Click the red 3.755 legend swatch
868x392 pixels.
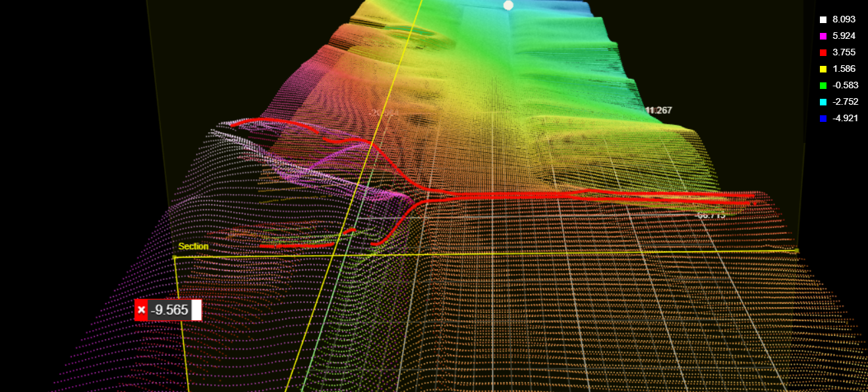pos(823,53)
